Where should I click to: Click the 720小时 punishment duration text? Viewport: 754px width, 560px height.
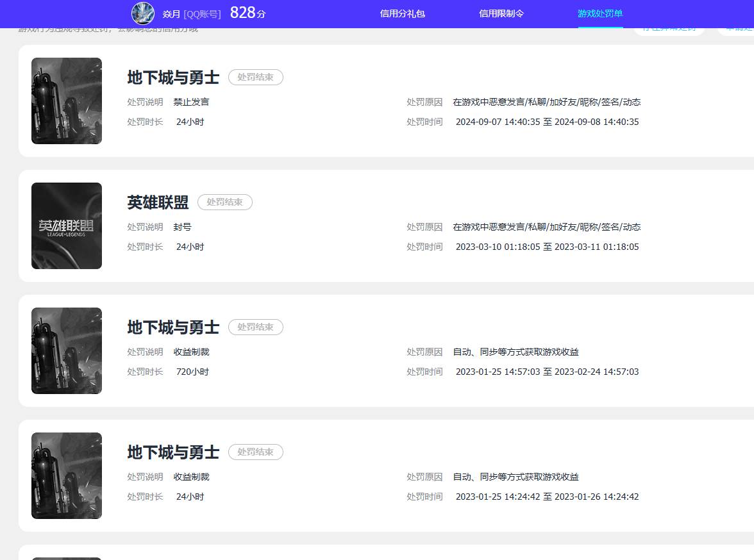pyautogui.click(x=192, y=372)
